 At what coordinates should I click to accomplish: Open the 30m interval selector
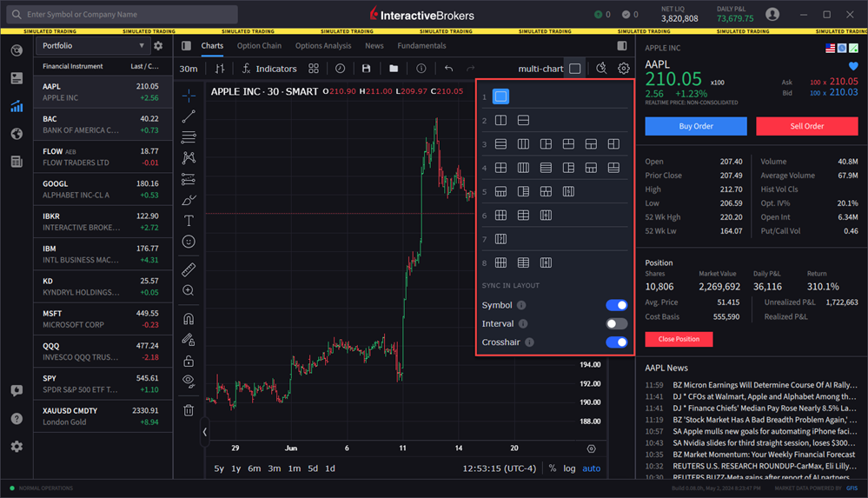click(x=189, y=69)
